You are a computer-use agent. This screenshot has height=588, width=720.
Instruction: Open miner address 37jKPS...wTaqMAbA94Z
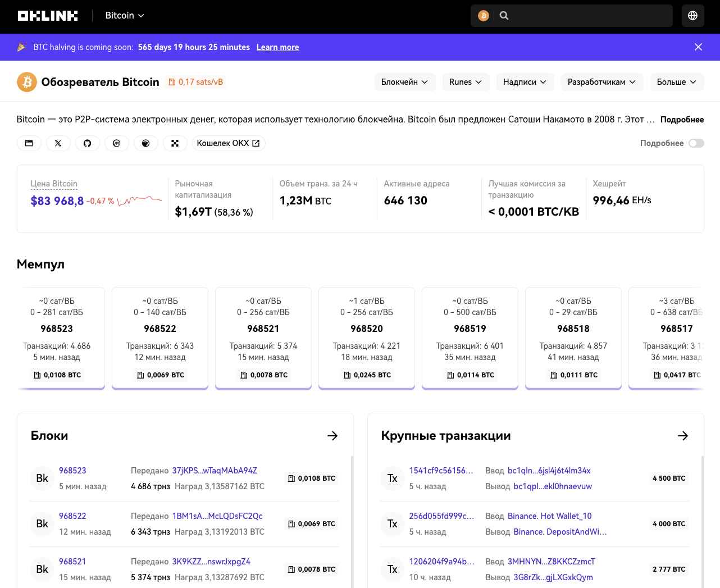[x=215, y=471]
